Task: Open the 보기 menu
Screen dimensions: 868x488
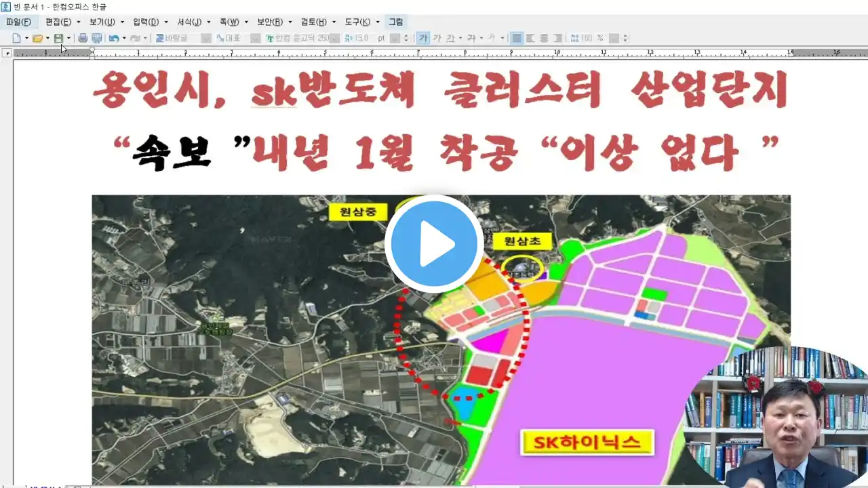Action: (x=102, y=22)
